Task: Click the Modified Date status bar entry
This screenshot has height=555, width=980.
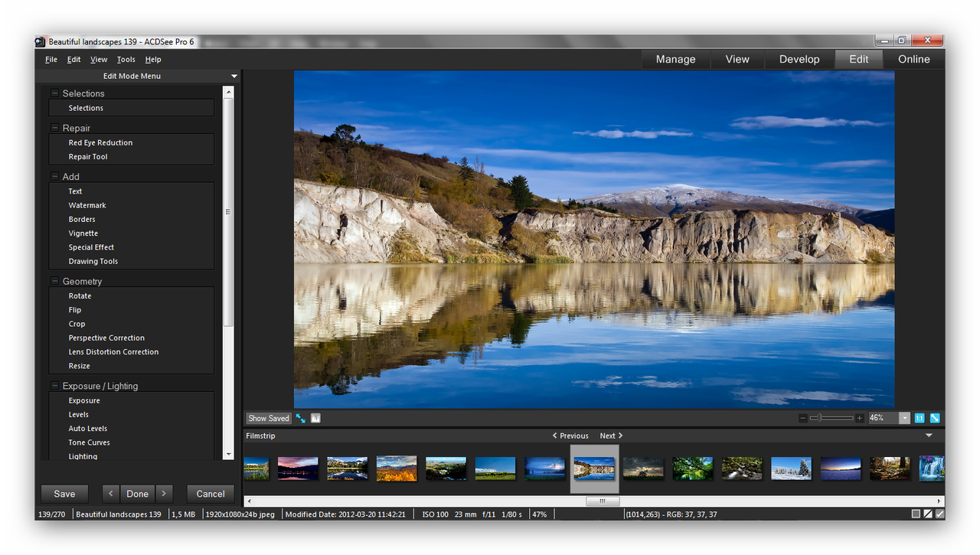Action: pos(345,514)
